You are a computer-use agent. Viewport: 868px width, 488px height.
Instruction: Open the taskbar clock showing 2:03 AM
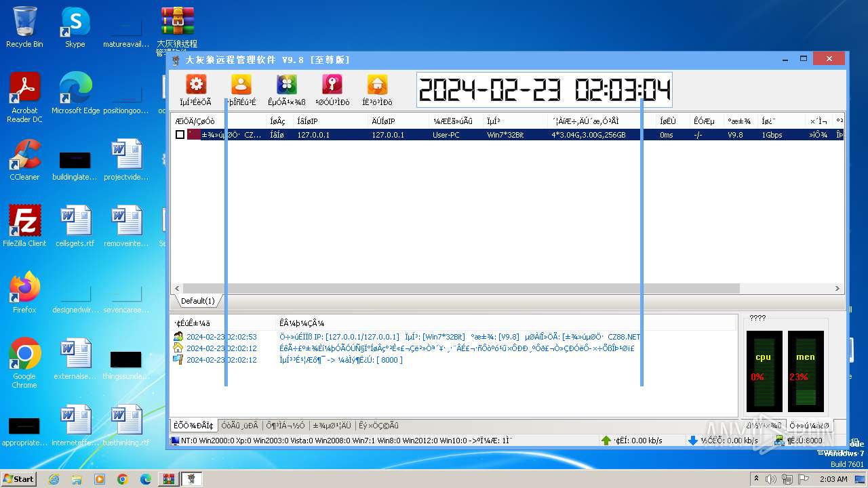(x=833, y=479)
